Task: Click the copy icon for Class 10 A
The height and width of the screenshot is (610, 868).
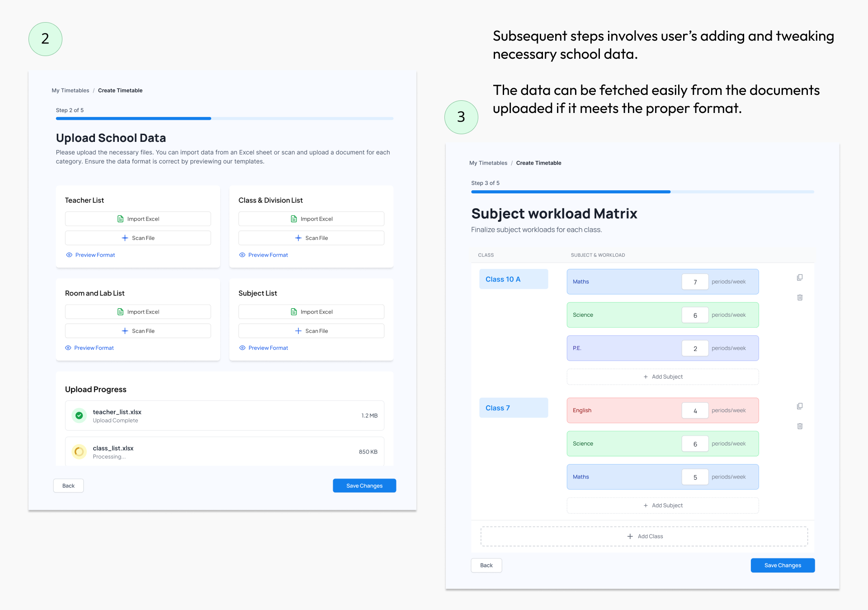Action: point(800,277)
